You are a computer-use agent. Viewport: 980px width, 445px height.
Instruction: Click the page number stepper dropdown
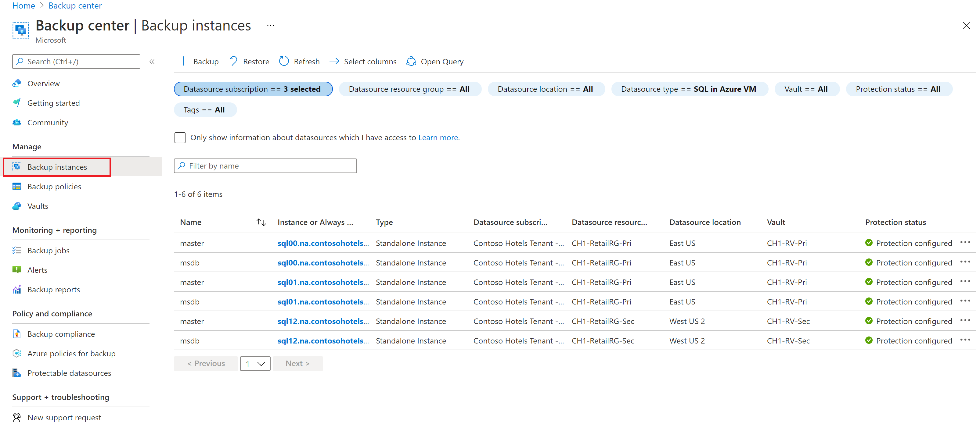click(x=255, y=363)
